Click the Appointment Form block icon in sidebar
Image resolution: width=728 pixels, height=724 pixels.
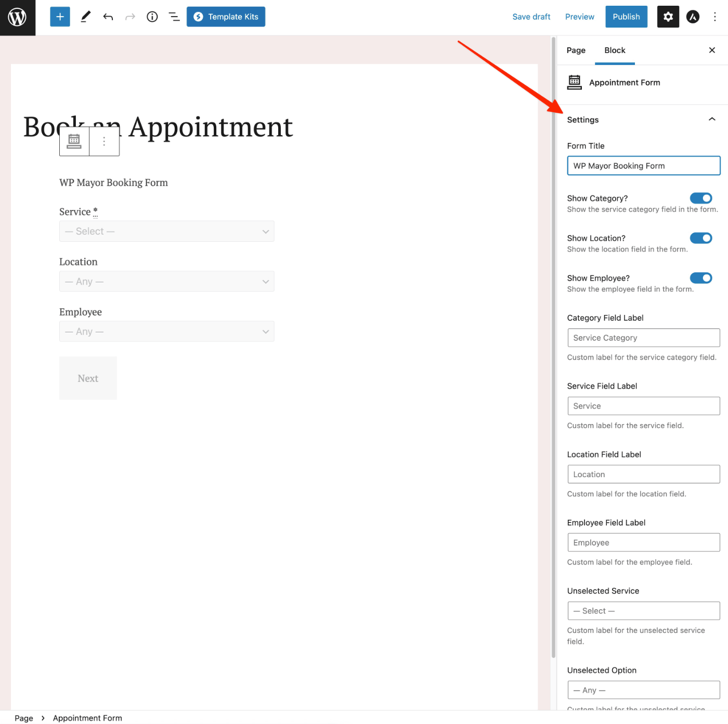tap(575, 82)
